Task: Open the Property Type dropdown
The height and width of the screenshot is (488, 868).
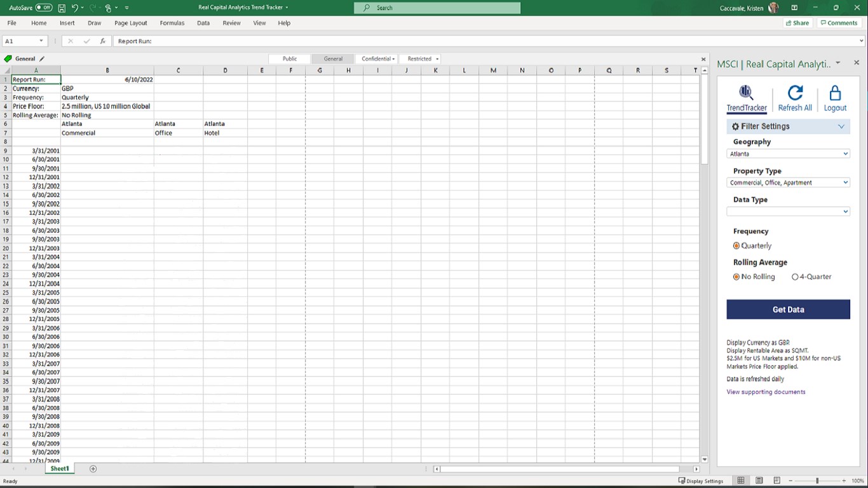Action: pos(788,182)
